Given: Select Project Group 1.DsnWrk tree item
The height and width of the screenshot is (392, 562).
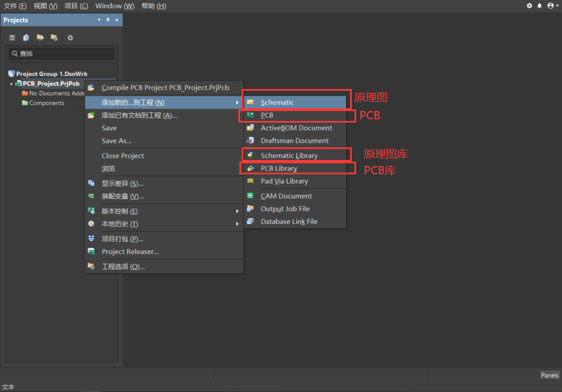Looking at the screenshot, I should (x=52, y=74).
